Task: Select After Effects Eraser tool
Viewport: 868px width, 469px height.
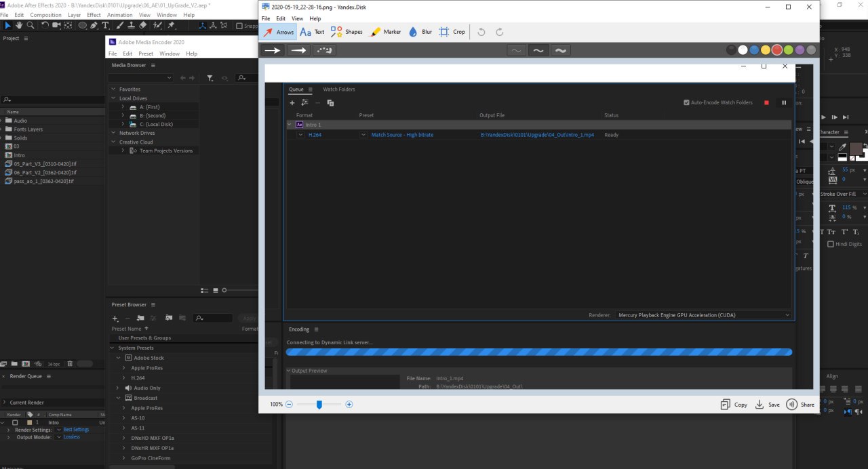Action: 142,26
